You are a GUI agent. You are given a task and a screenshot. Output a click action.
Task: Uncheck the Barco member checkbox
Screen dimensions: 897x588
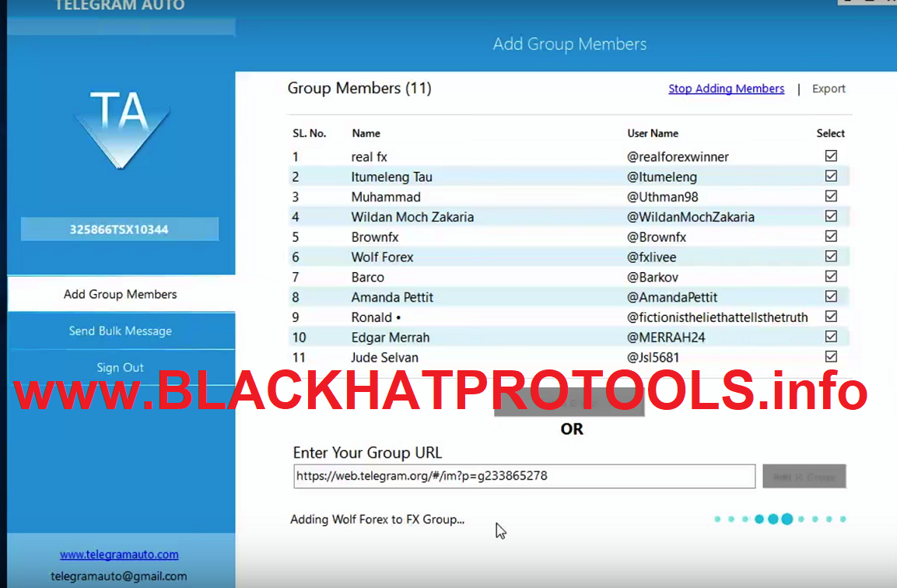click(831, 275)
